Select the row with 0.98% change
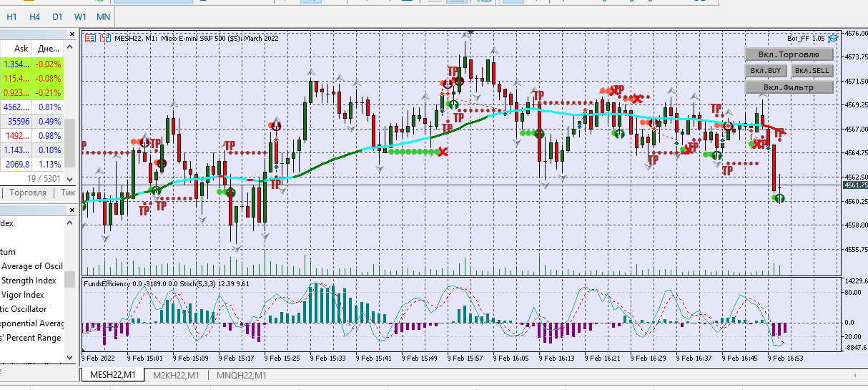 [x=32, y=135]
